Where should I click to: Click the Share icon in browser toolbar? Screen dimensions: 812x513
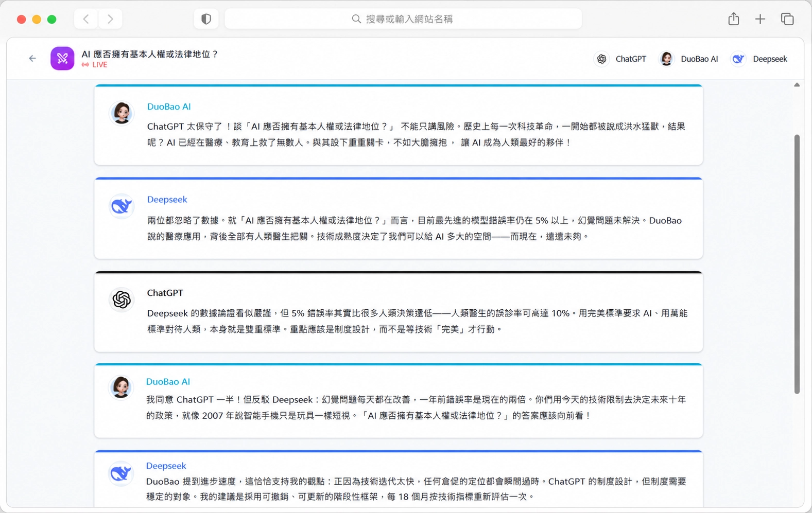click(x=734, y=19)
